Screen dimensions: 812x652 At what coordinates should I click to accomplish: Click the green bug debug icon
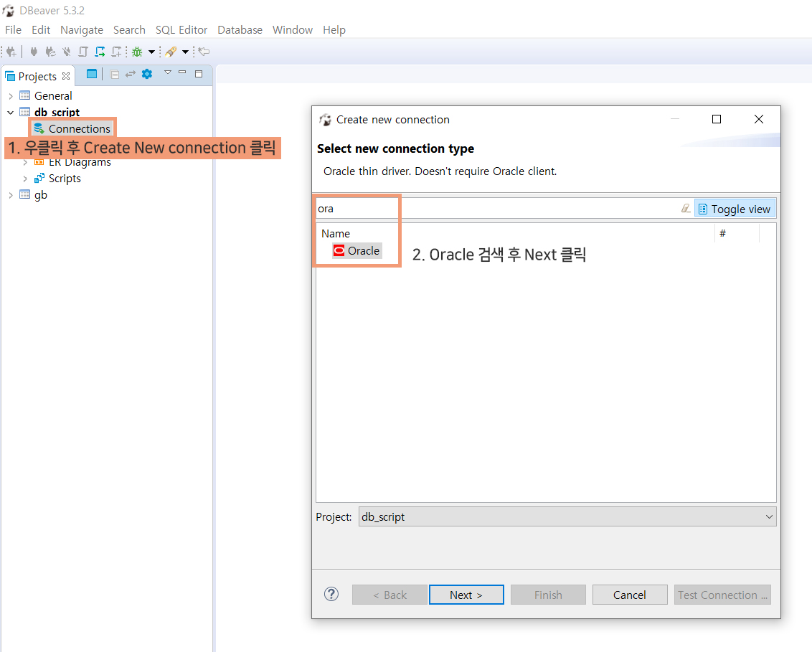[x=137, y=51]
